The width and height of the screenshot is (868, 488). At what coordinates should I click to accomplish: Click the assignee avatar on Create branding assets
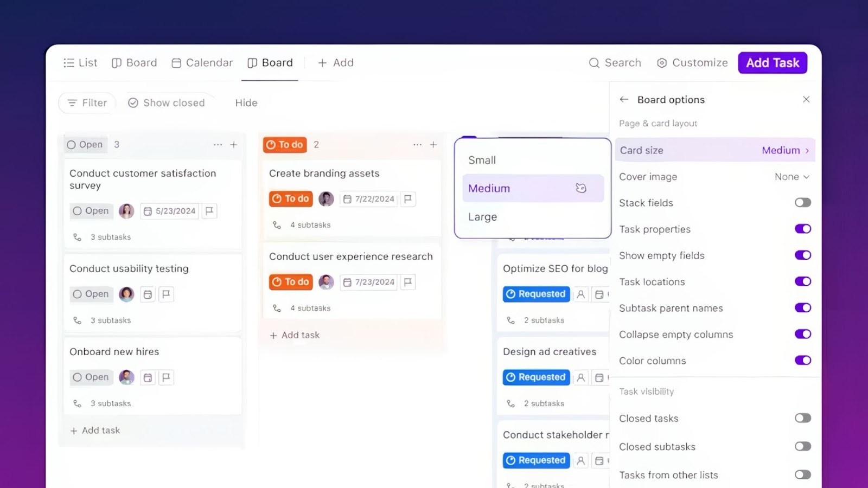(326, 199)
